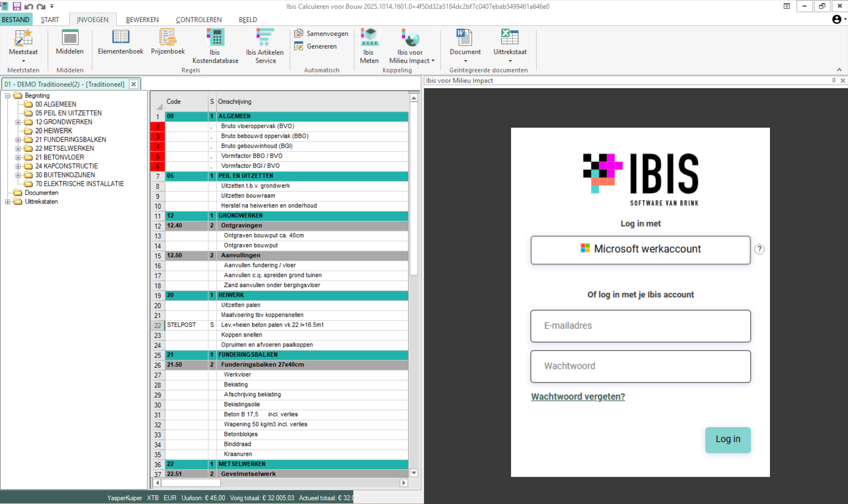Collapse the Begroting root node
848x504 pixels.
tap(8, 96)
